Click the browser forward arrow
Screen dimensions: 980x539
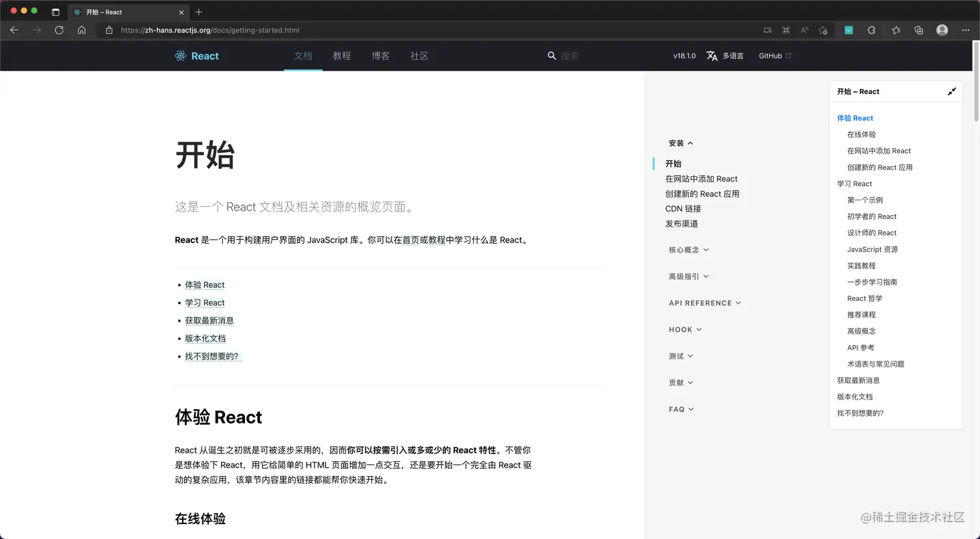pyautogui.click(x=37, y=30)
